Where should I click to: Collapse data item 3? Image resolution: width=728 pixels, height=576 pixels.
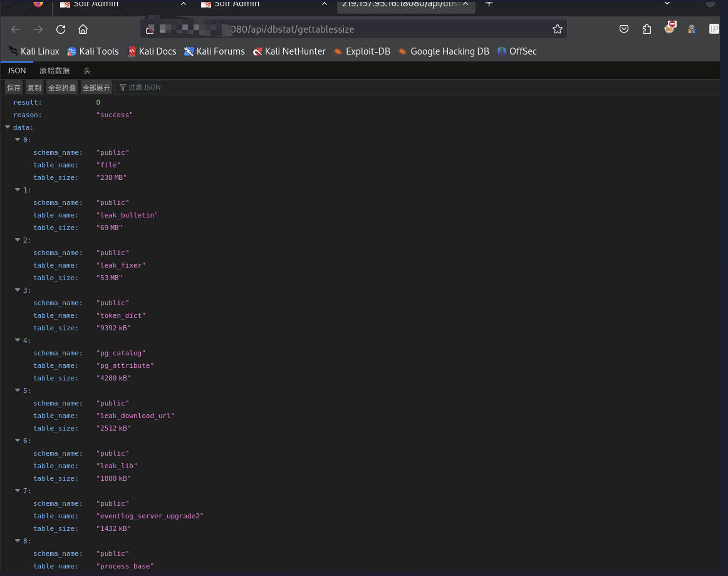[x=18, y=290]
